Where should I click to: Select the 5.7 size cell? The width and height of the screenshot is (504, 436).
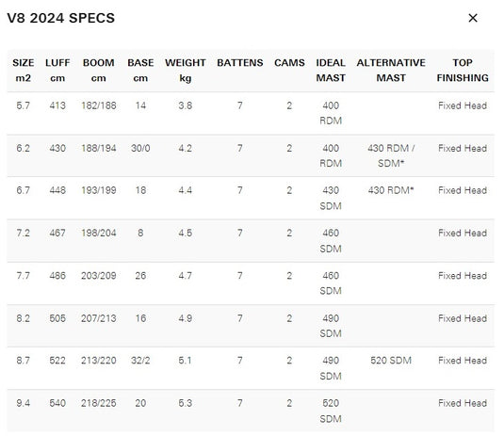coord(24,105)
